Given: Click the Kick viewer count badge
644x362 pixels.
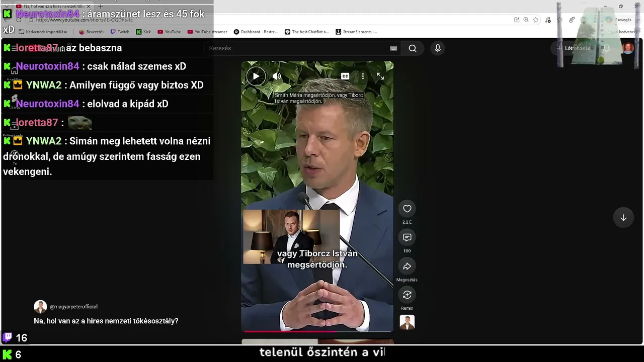Looking at the screenshot, I should click(12, 354).
